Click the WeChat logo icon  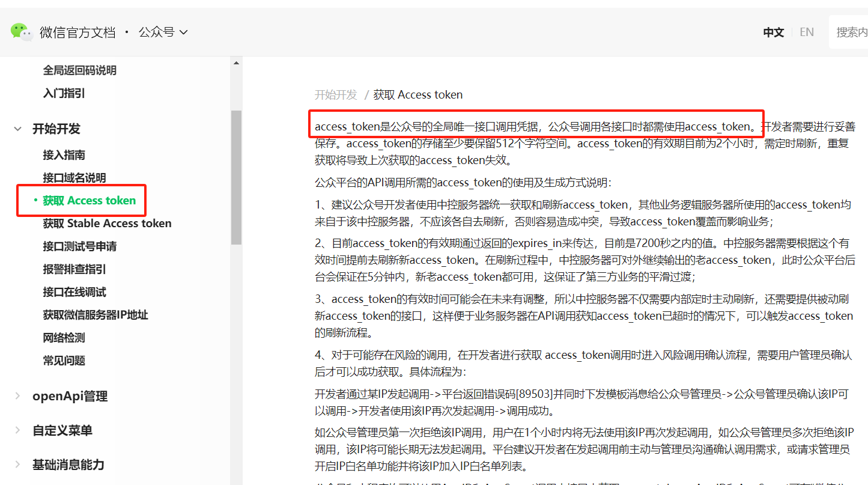click(22, 32)
